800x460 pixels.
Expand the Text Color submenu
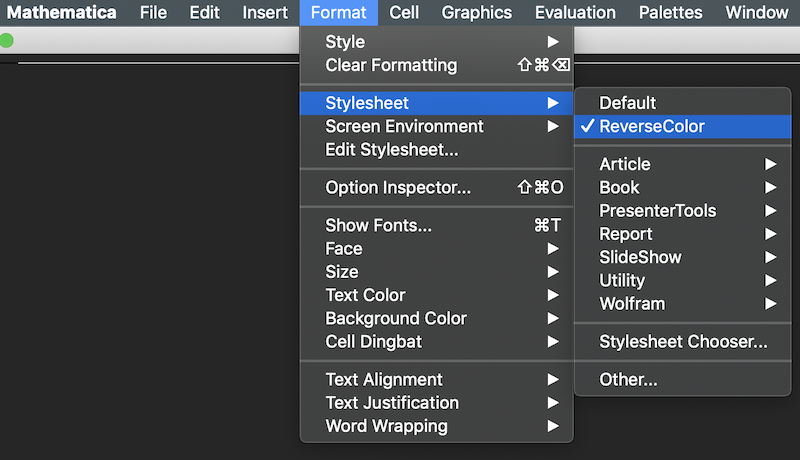tap(437, 295)
